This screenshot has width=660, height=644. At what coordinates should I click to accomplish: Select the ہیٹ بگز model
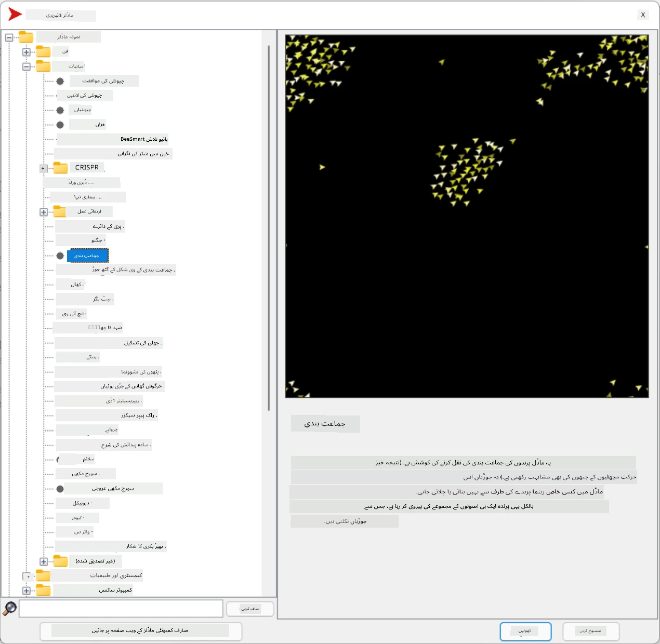[85, 299]
